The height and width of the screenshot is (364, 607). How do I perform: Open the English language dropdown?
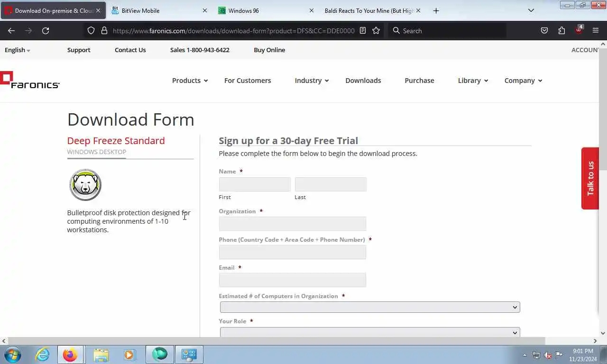(x=18, y=50)
